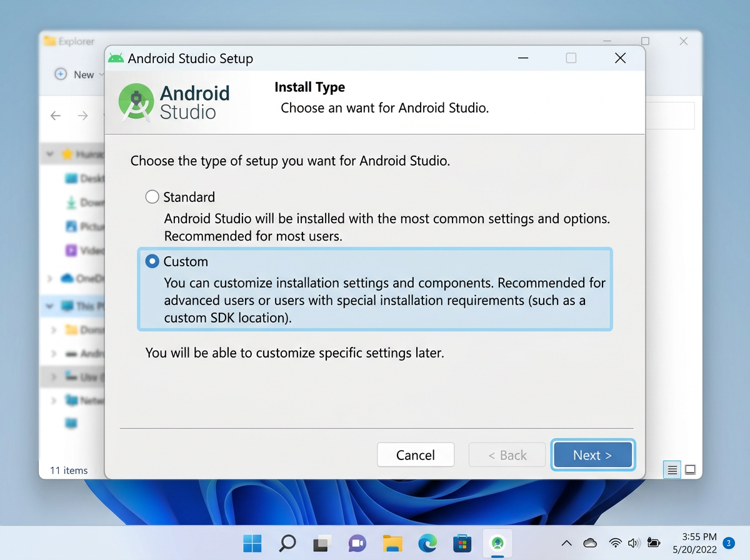Click the '11 items' status text in Explorer

[x=69, y=470]
